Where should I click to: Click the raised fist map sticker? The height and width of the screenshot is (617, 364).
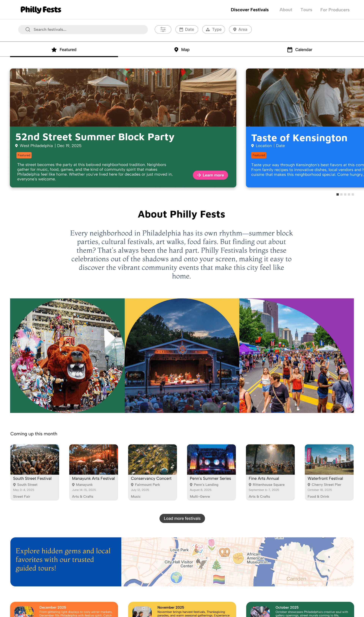tap(238, 558)
